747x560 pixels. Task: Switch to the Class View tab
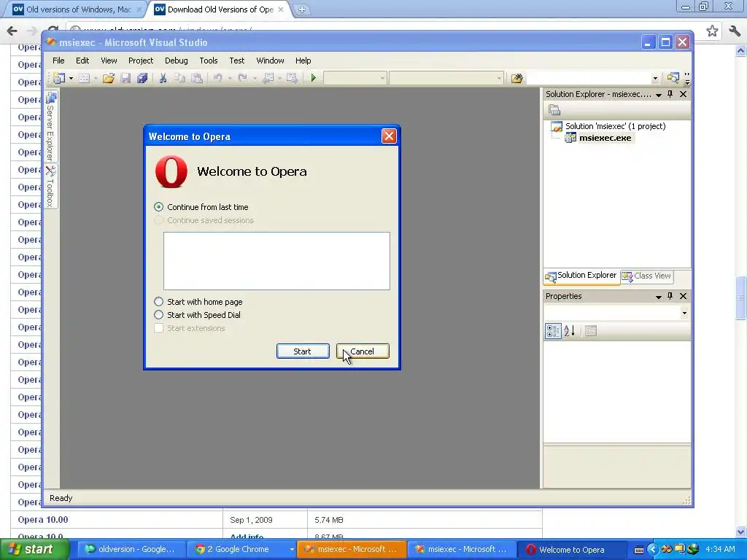click(646, 276)
